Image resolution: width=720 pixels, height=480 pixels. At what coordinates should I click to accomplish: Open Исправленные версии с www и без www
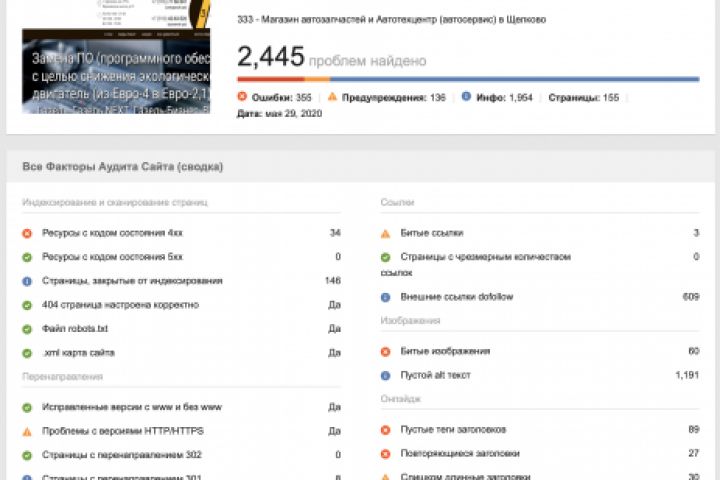(x=132, y=407)
